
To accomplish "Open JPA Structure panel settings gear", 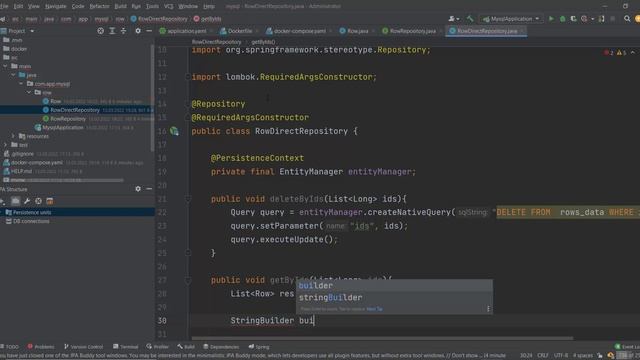I will 138,189.
